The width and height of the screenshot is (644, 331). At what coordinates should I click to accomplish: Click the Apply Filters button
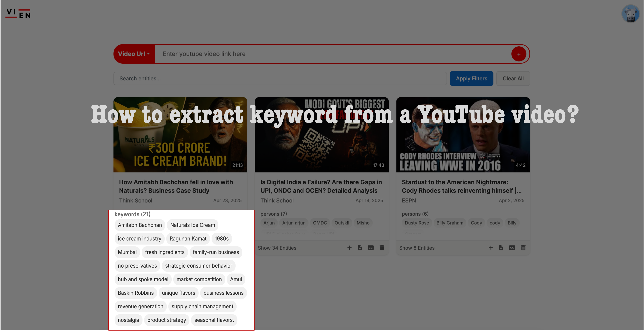pos(471,79)
